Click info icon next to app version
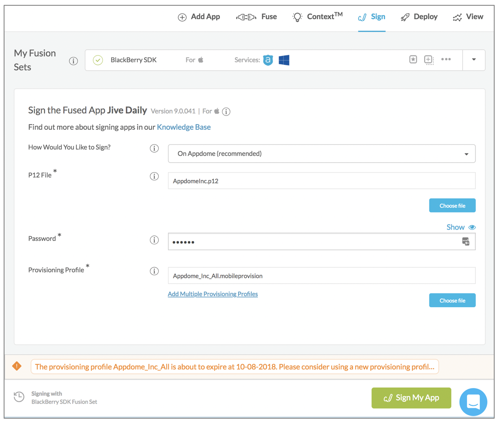504x426 pixels. pos(226,111)
